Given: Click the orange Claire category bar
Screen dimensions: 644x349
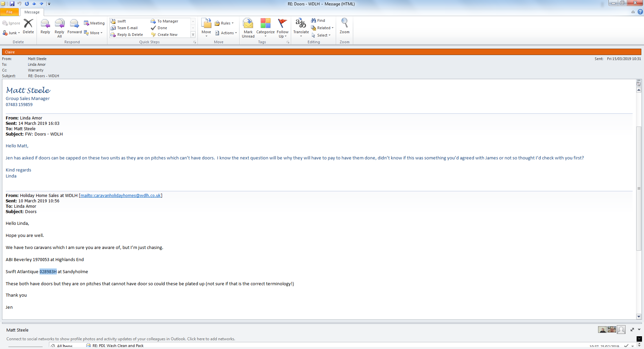Looking at the screenshot, I should (x=321, y=52).
